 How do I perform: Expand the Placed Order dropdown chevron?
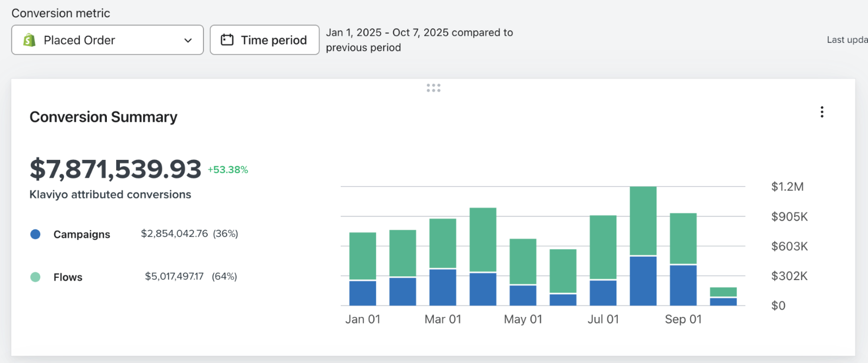pos(188,40)
